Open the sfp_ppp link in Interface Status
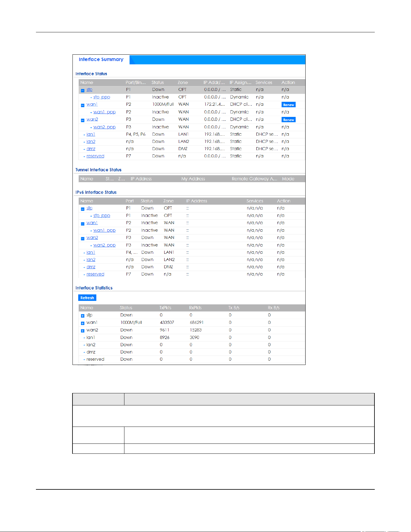Image resolution: width=411 pixels, height=532 pixels. click(101, 97)
